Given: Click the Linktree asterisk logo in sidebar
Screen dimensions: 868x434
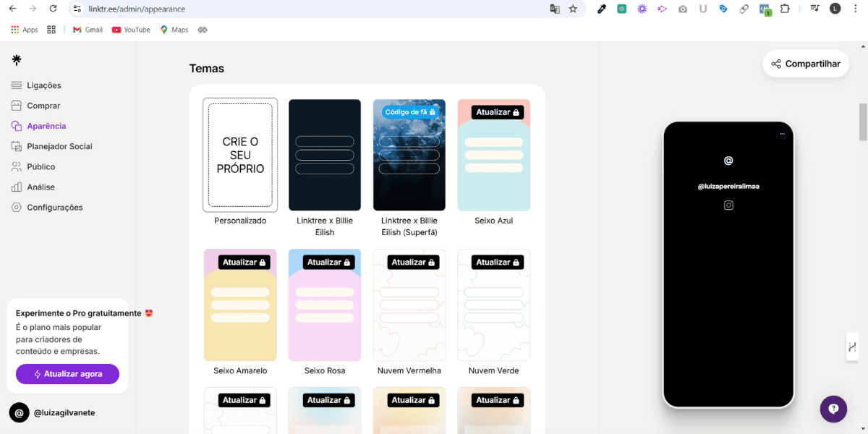Looking at the screenshot, I should [x=17, y=60].
